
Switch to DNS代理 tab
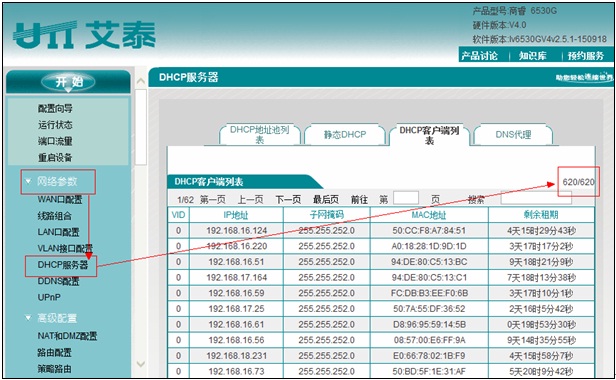(x=513, y=134)
